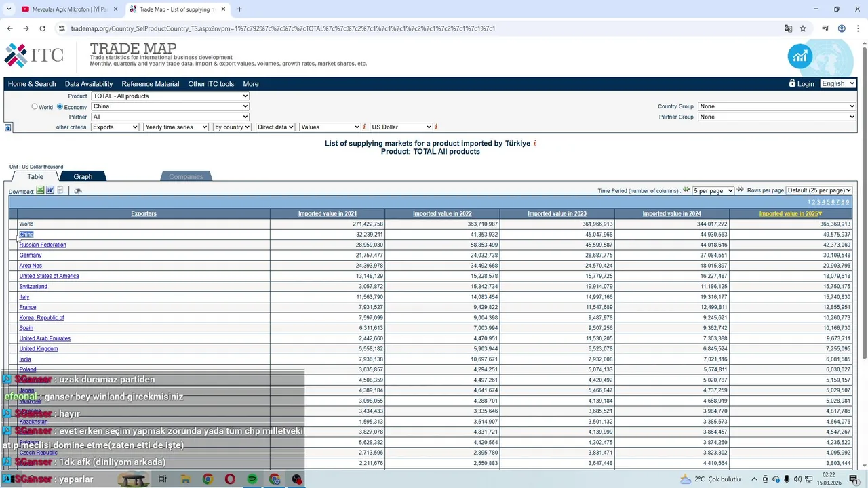Download table as Word document

click(x=50, y=190)
